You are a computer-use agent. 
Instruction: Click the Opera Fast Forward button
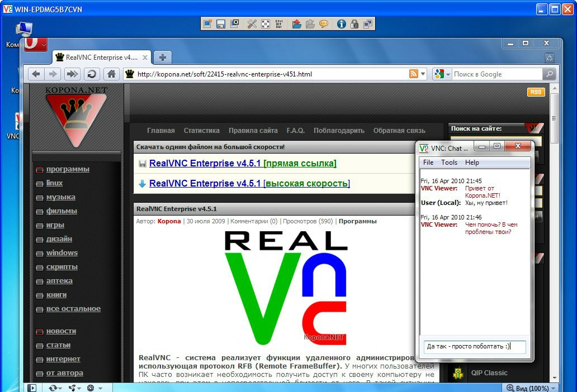point(72,74)
